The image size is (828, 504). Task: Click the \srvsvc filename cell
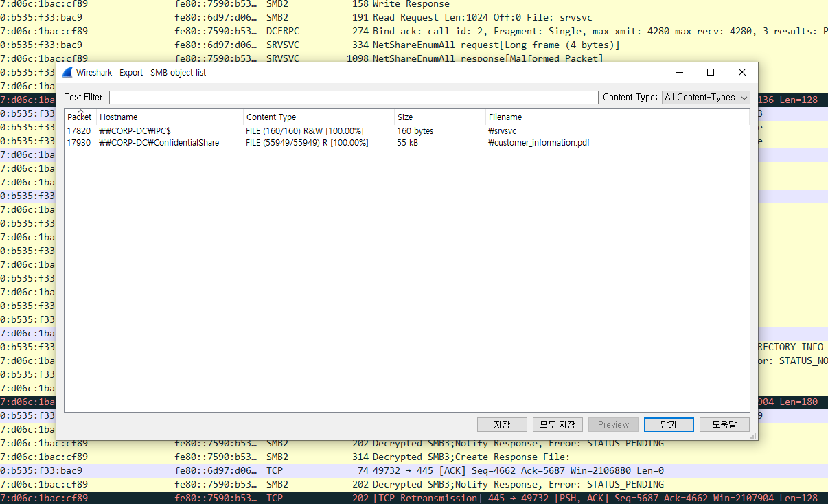click(503, 130)
